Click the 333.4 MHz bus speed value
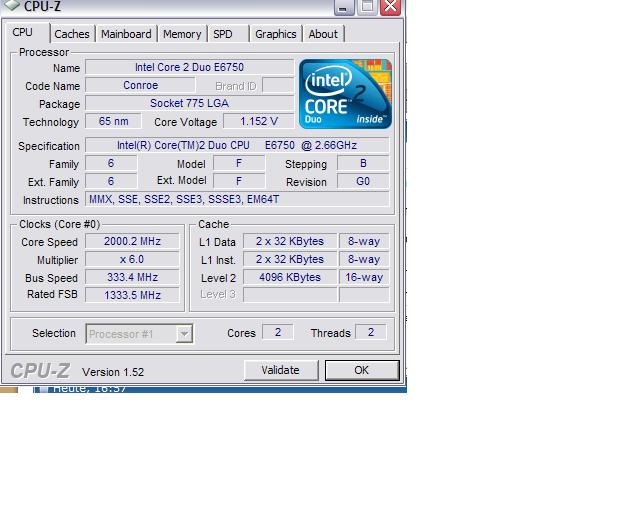 pos(132,277)
